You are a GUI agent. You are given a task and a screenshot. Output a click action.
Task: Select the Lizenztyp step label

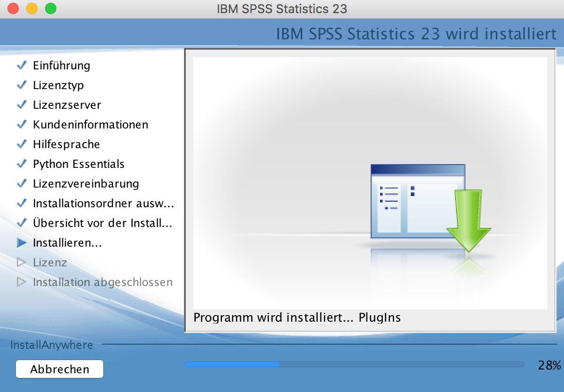[58, 85]
